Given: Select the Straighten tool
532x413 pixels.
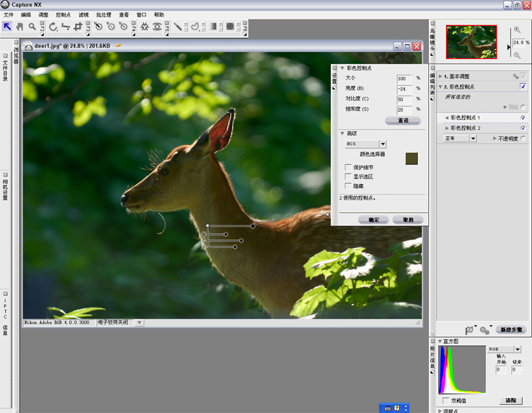Looking at the screenshot, I should pos(65,27).
